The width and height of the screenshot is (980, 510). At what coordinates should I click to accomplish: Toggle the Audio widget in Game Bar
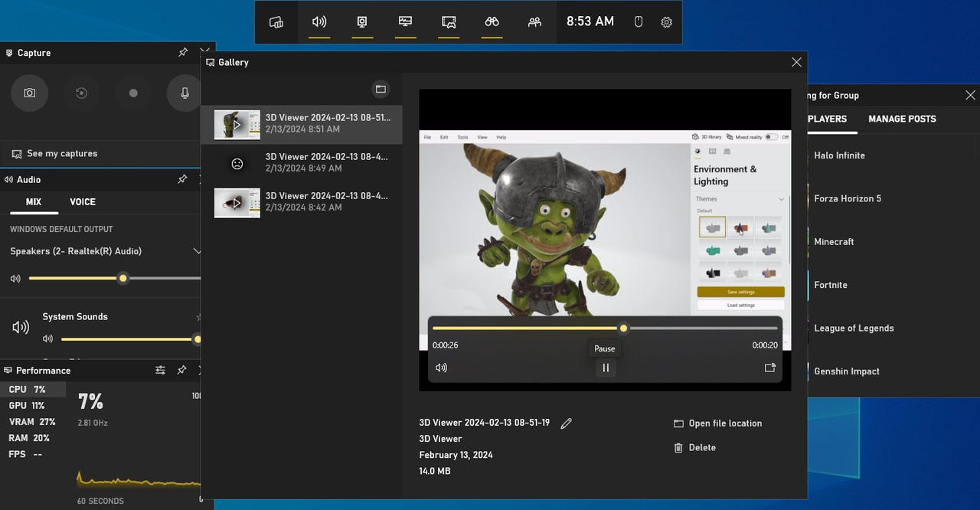coord(319,22)
